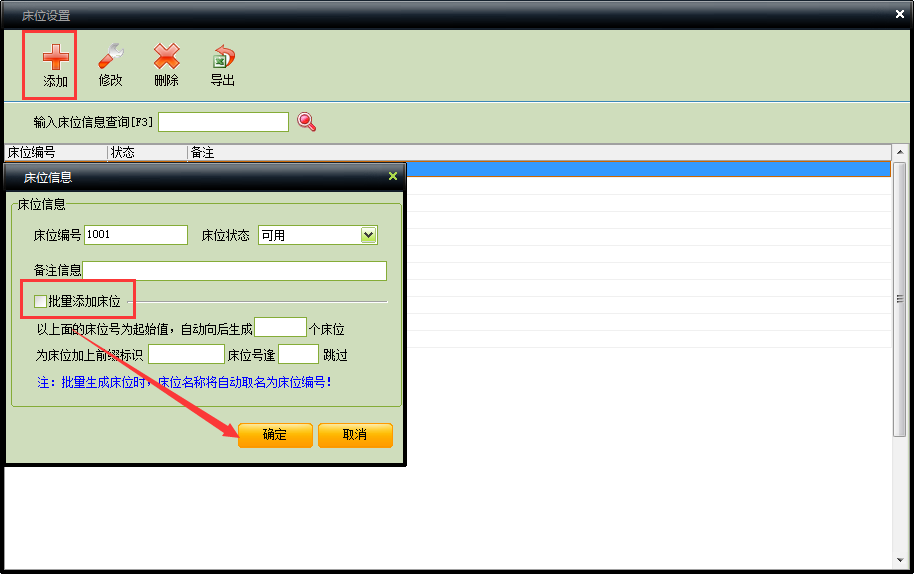This screenshot has height=574, width=914.
Task: Click the bed count field before 个床位
Action: coord(280,327)
